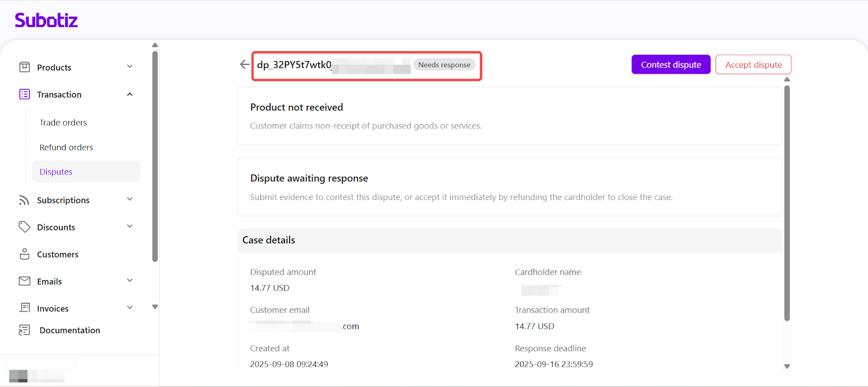Click the Invoices receipt icon
Viewport: 868px width, 387px height.
tap(24, 308)
